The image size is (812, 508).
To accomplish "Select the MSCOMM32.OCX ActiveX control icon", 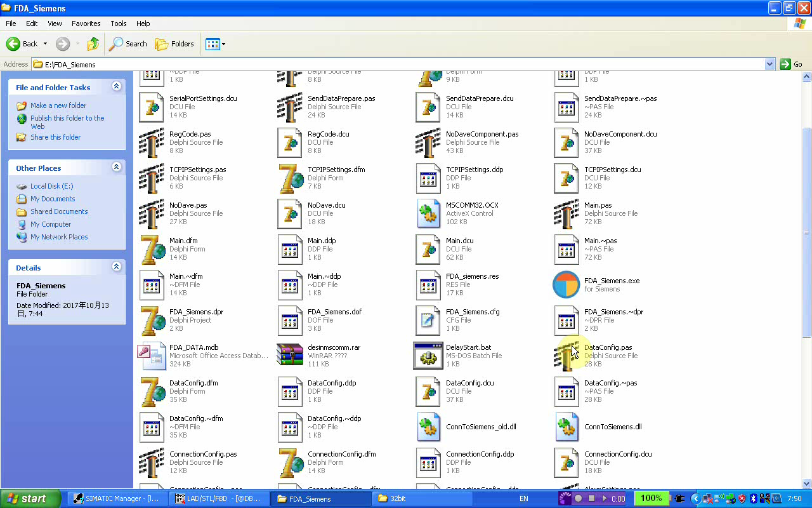I will tap(429, 213).
